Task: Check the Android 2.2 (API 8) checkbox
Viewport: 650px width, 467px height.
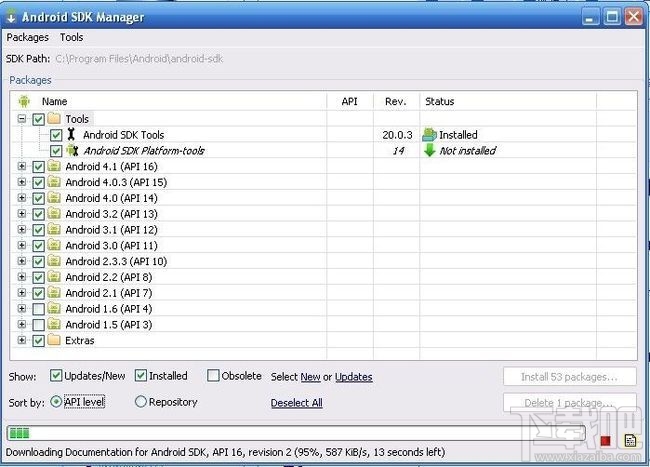Action: [39, 277]
